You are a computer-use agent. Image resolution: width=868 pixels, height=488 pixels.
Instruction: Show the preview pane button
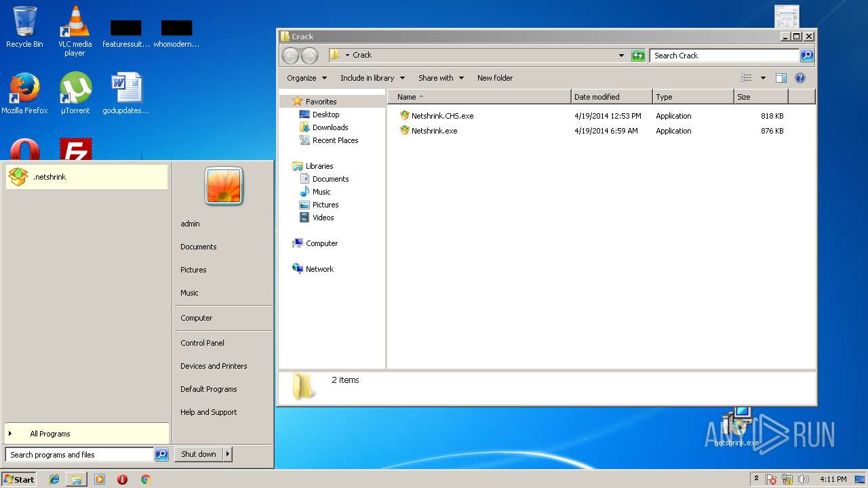(781, 78)
